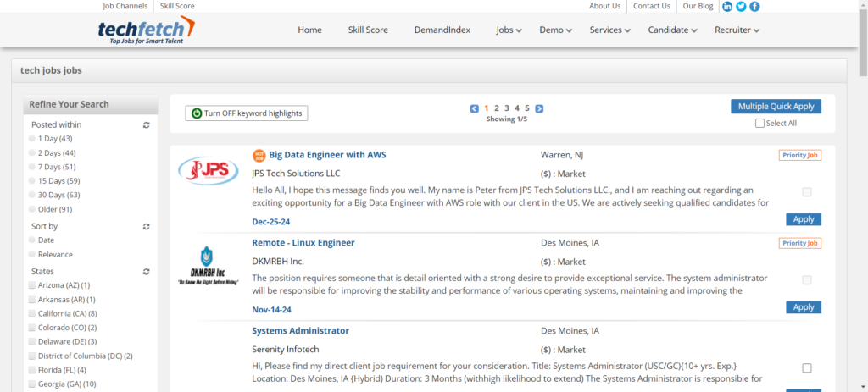Tick the Select All checkbox
Screen dimensions: 868x392
(760, 124)
